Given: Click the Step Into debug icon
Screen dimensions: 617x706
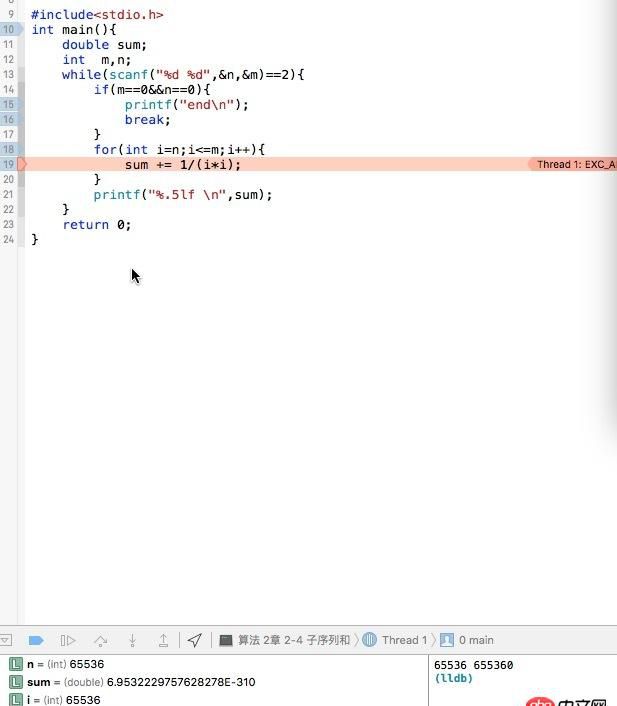Looking at the screenshot, I should (132, 640).
